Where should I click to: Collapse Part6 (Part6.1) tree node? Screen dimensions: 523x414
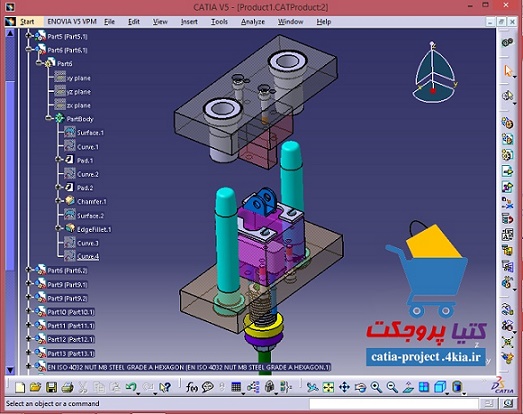(29, 50)
